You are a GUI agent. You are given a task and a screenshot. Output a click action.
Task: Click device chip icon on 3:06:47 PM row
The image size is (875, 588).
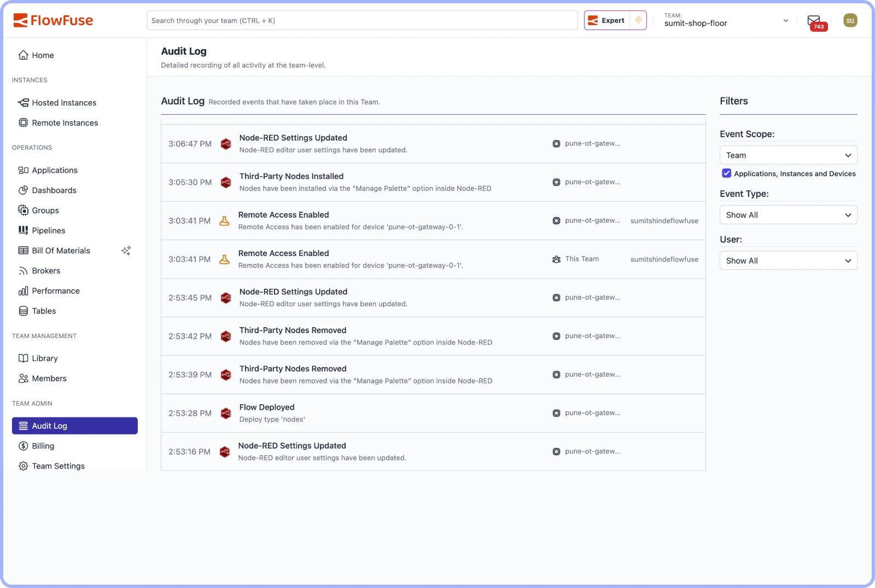[x=556, y=144]
